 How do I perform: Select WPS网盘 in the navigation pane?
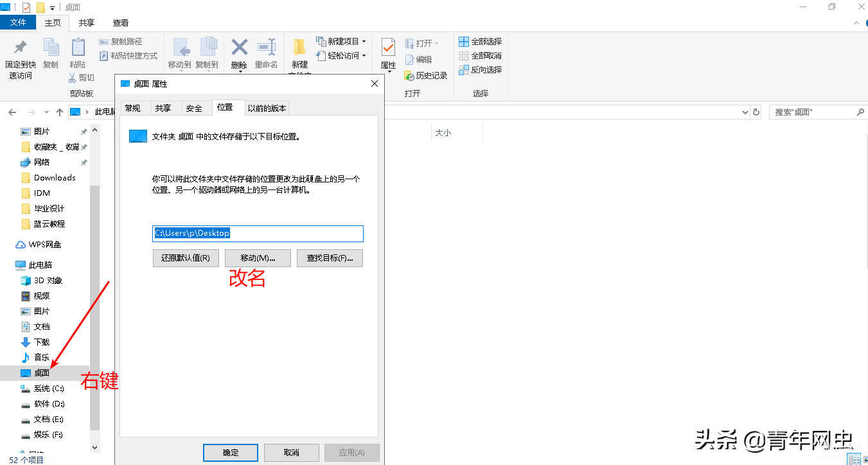[44, 245]
